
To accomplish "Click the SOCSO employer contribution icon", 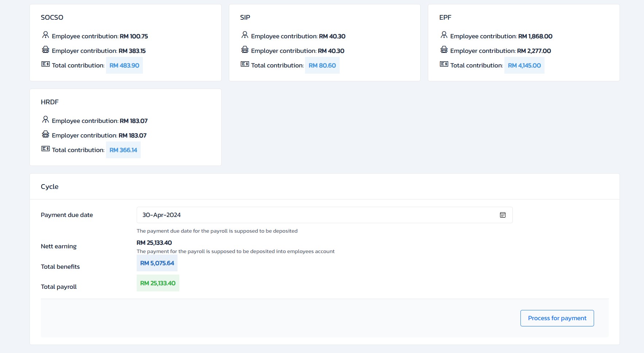I will (46, 50).
